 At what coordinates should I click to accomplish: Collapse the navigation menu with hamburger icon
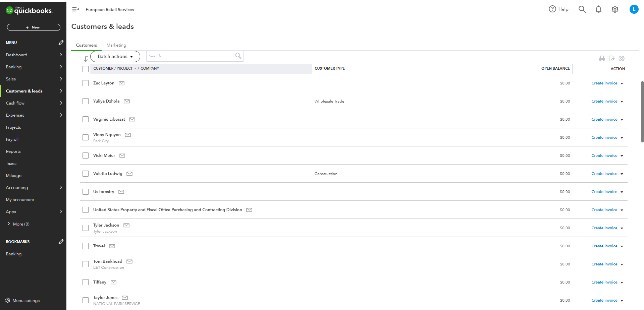coord(75,9)
